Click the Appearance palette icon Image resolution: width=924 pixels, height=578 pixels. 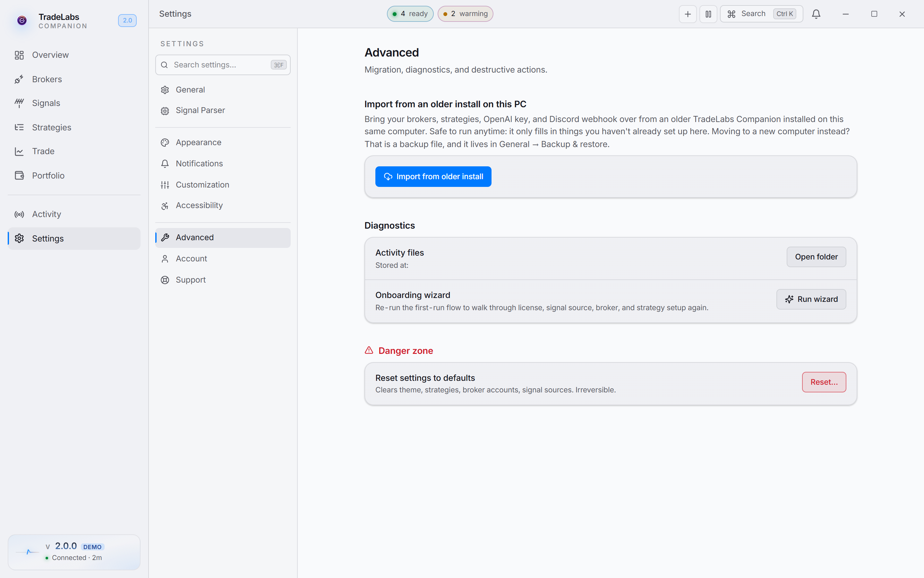point(165,143)
